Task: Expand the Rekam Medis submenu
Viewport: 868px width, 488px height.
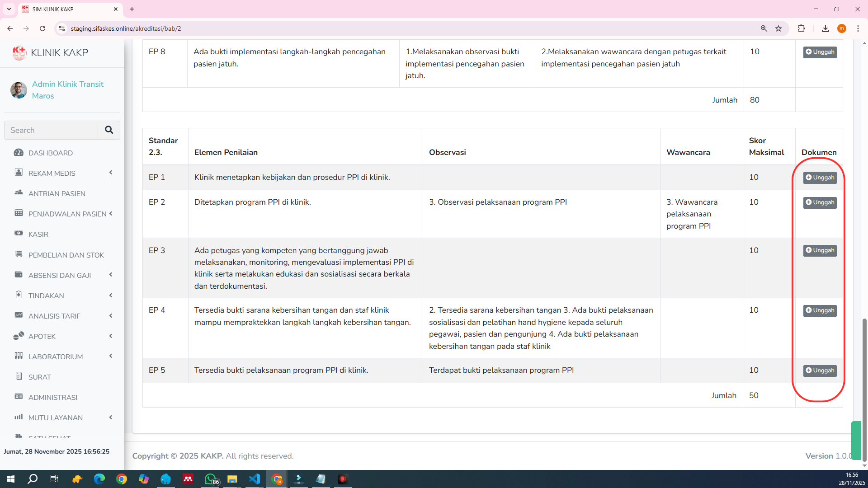Action: [x=111, y=173]
